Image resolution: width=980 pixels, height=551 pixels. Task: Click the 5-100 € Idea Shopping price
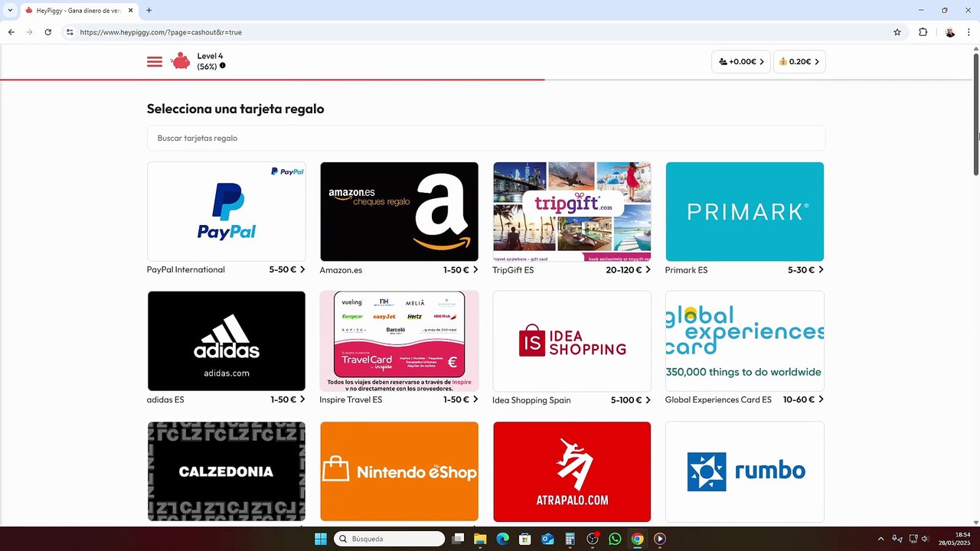tap(626, 400)
